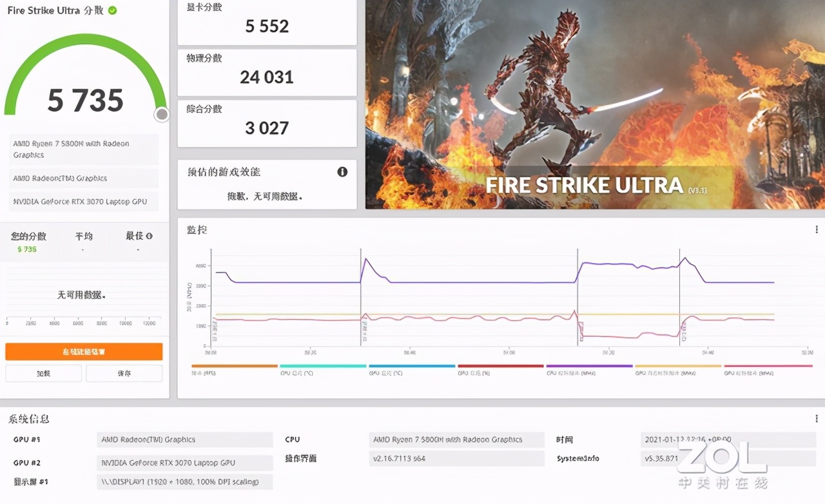Select the 最佳 score column
825x504 pixels.
pyautogui.click(x=139, y=242)
